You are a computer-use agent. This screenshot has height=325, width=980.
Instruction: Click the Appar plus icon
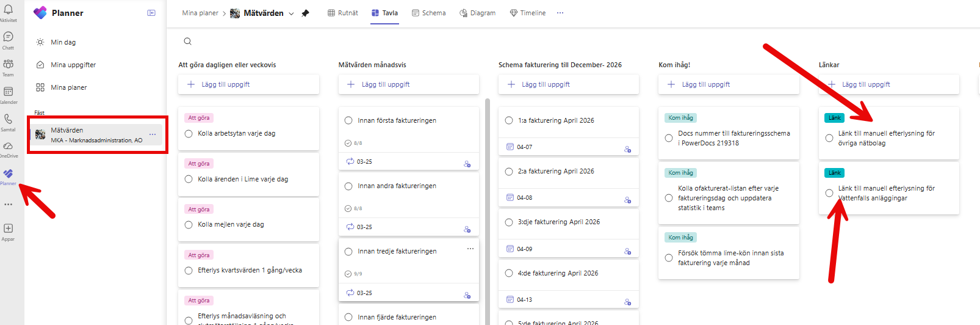(x=9, y=228)
